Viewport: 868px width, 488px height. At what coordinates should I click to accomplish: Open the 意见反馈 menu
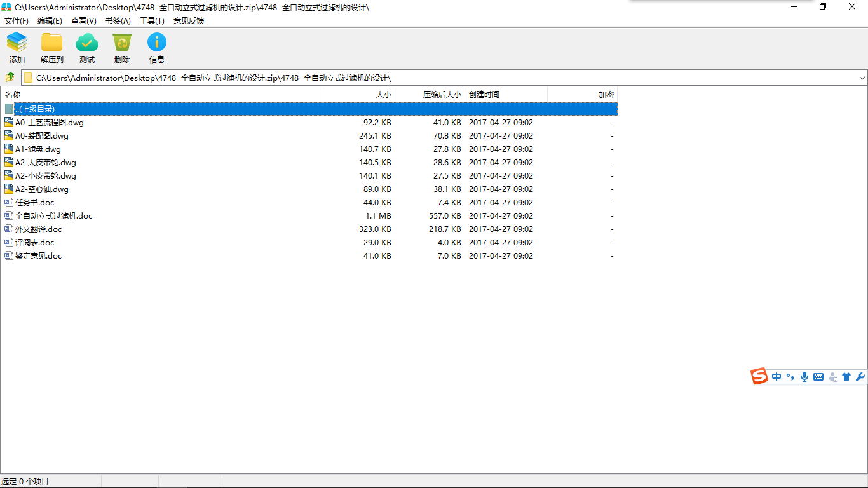point(189,21)
